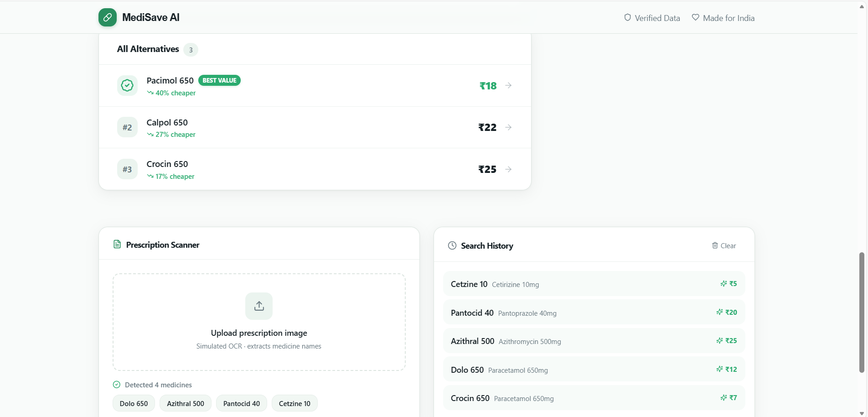
Task: Click the Pacimol 650 name
Action: point(170,81)
